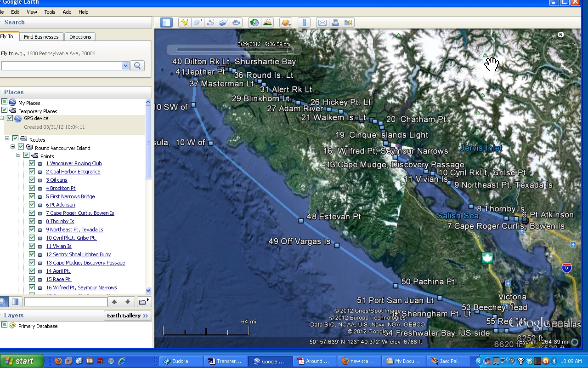Open the Add menu
The image size is (588, 368).
coord(67,12)
